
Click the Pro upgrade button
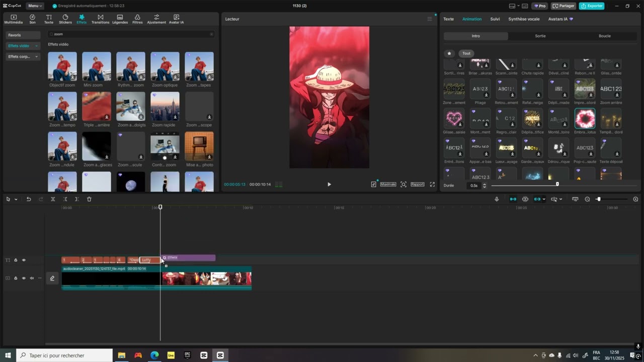(x=540, y=6)
